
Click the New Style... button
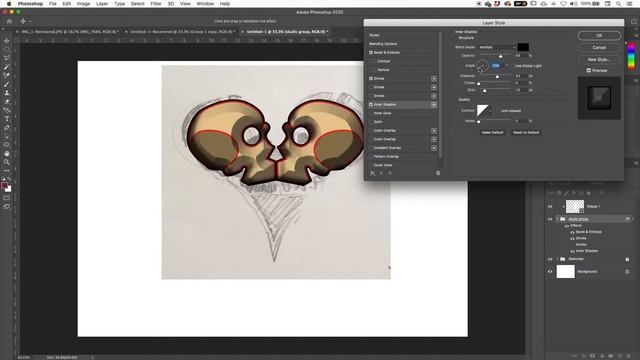599,60
